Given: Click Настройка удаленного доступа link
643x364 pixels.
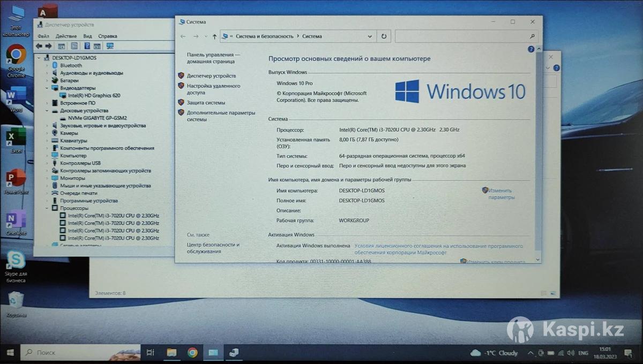Looking at the screenshot, I should pos(213,89).
